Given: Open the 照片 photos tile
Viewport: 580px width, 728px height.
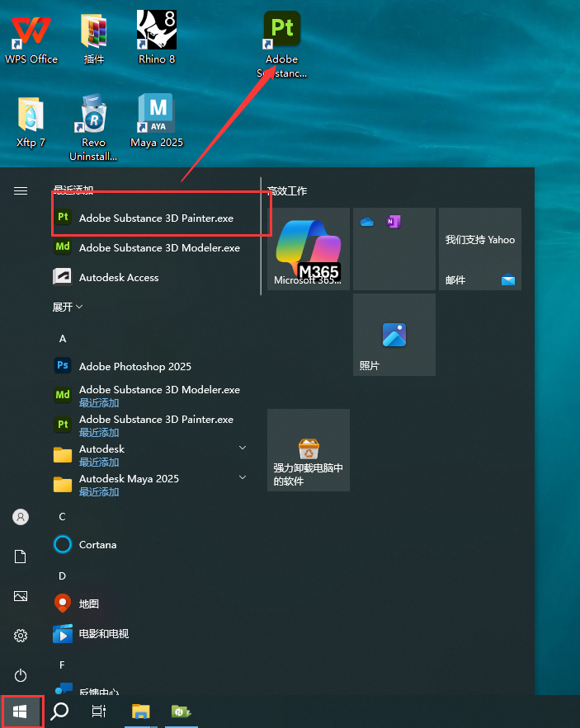Looking at the screenshot, I should pyautogui.click(x=394, y=335).
